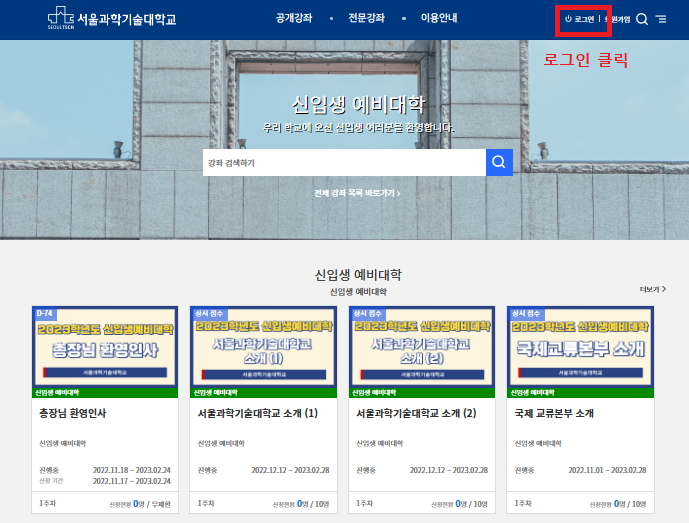The image size is (689, 523).
Task: Click the 총장님 환영인사 course title
Action: (x=73, y=413)
